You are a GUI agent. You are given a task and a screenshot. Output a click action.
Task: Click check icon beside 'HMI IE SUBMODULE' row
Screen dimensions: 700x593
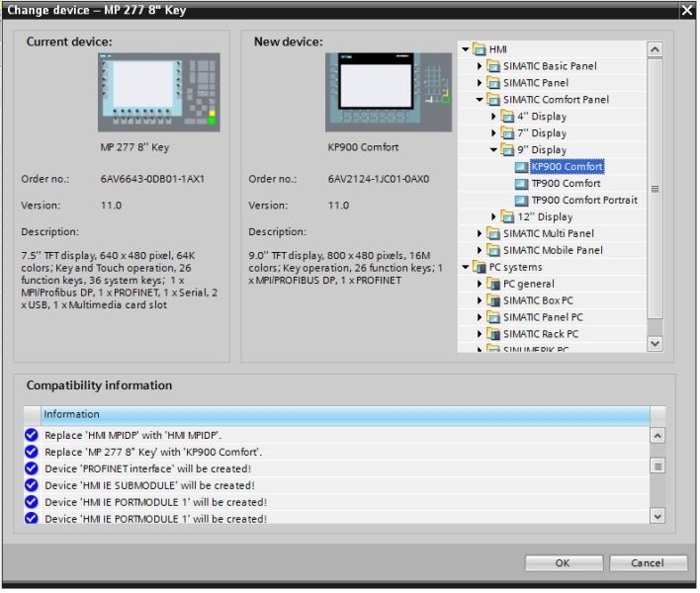click(32, 486)
